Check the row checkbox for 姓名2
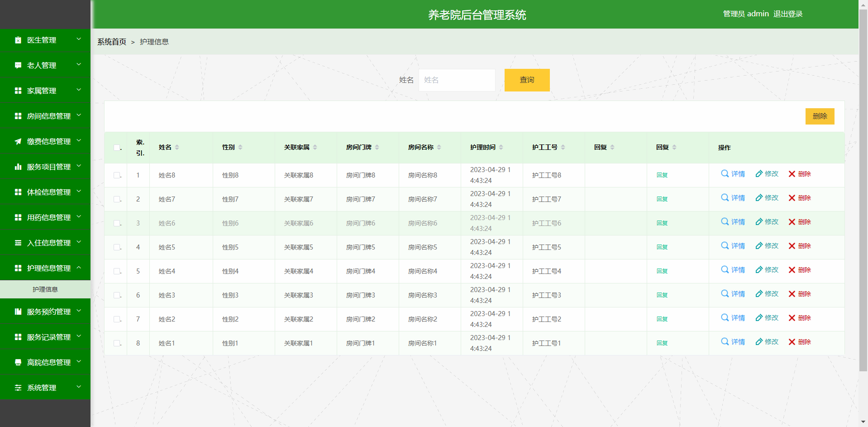The width and height of the screenshot is (868, 427). pyautogui.click(x=117, y=319)
